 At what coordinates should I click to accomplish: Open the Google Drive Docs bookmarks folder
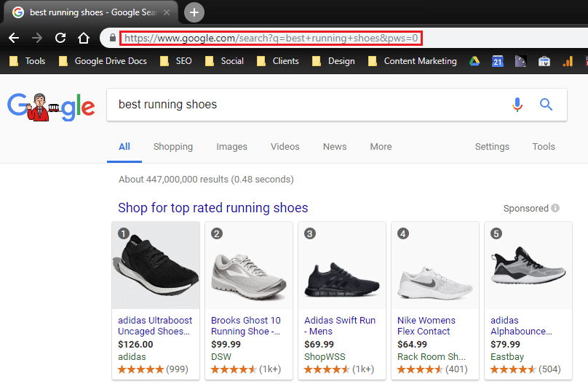(103, 61)
